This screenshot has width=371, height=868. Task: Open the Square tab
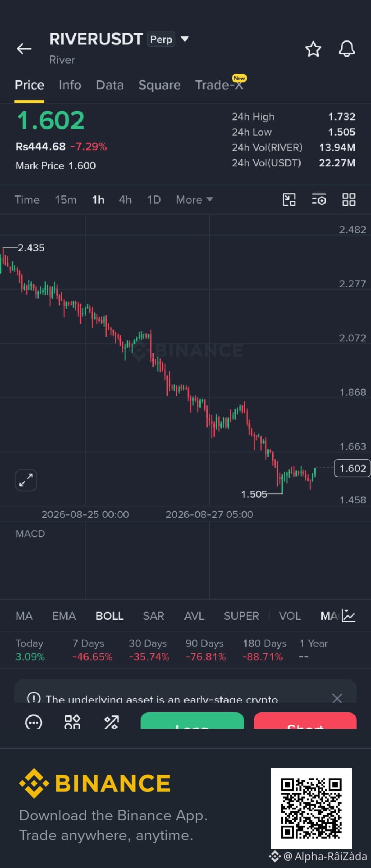point(160,85)
